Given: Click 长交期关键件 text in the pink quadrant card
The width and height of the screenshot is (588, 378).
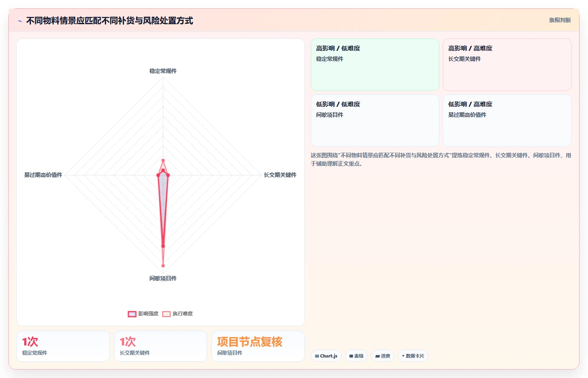Looking at the screenshot, I should tap(464, 59).
